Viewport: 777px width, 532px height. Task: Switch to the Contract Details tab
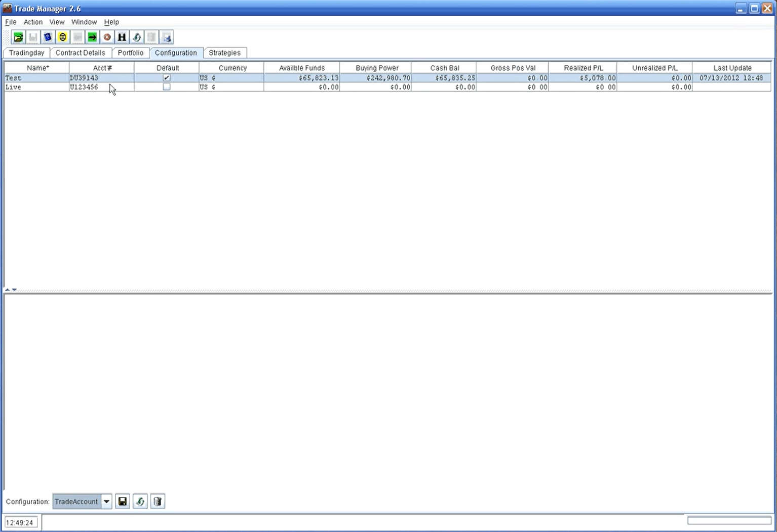tap(81, 53)
